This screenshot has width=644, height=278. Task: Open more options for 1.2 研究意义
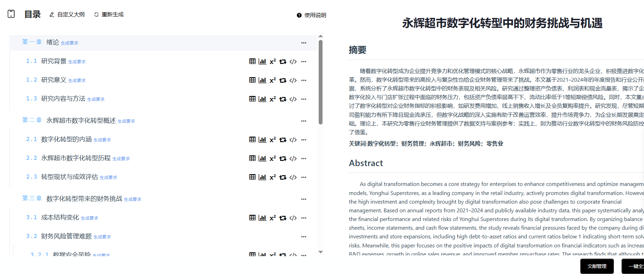click(x=304, y=80)
